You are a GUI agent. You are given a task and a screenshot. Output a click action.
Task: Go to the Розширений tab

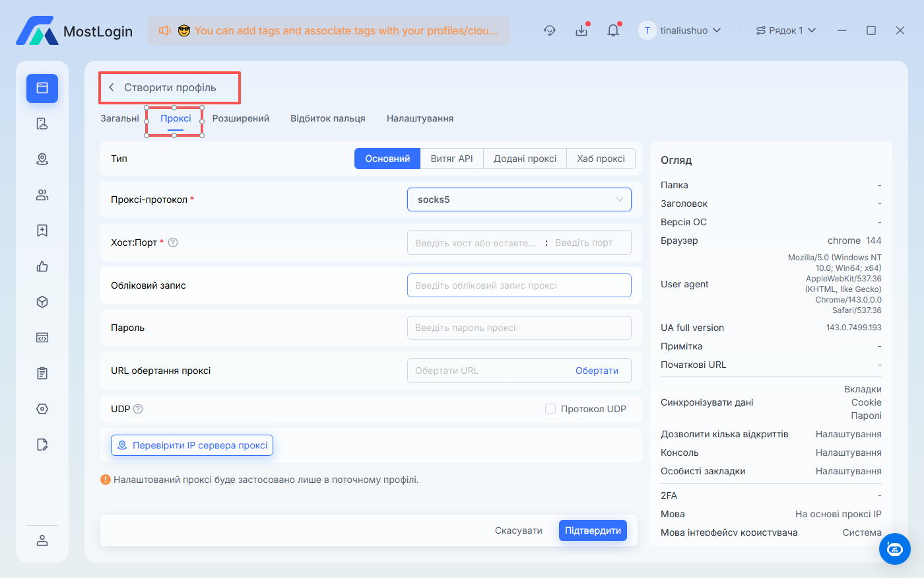point(240,118)
